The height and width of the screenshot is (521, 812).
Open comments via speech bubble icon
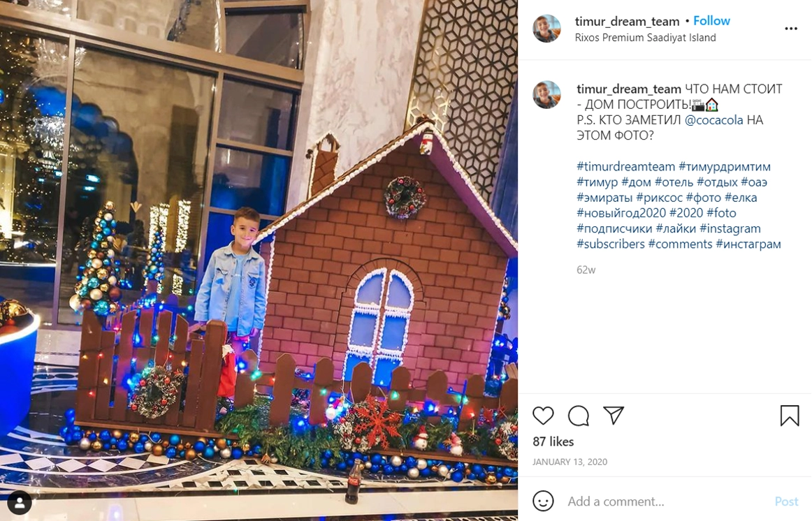[x=578, y=416]
